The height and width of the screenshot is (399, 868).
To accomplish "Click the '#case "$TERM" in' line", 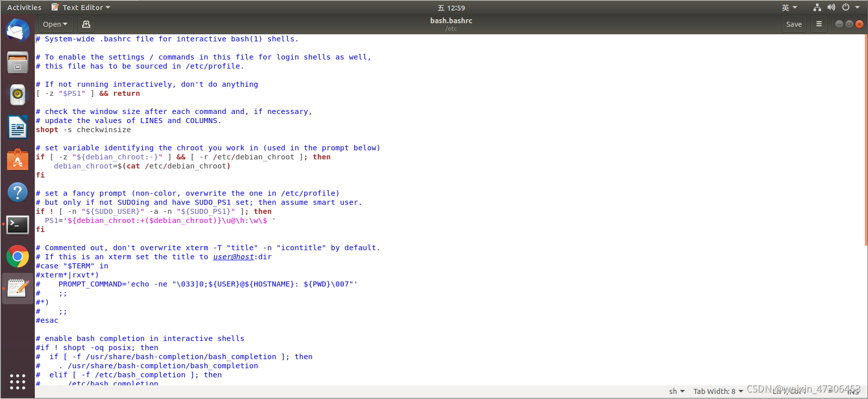I will 72,266.
